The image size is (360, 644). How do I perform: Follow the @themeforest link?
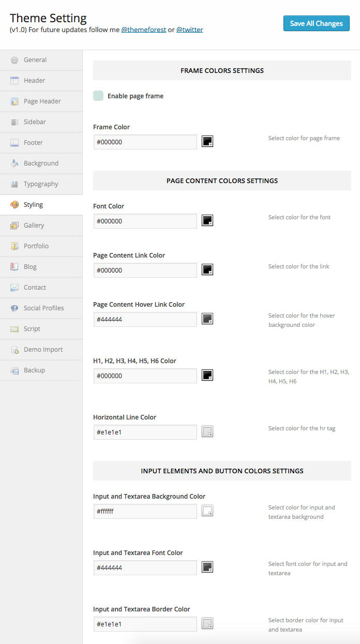click(144, 30)
